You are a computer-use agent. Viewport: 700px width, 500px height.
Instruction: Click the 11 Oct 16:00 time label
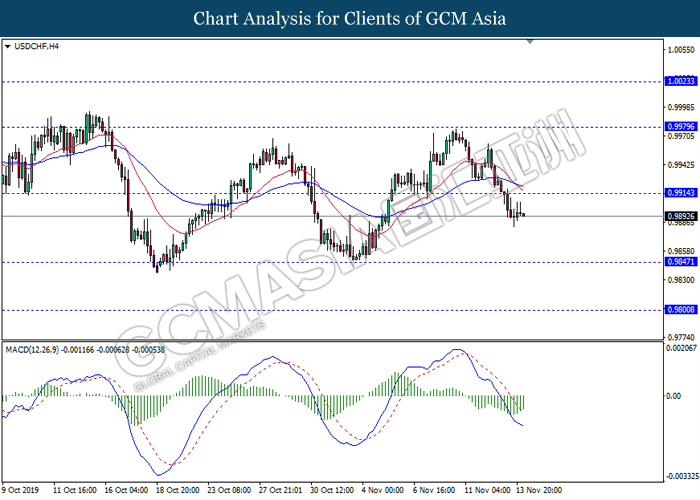point(75,490)
